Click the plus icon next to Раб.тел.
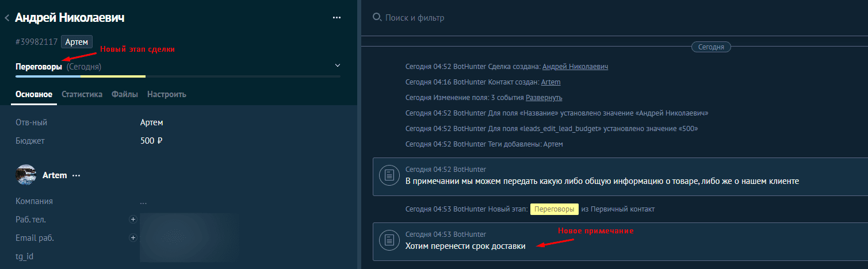Viewport: 868px width, 269px height. 133,220
